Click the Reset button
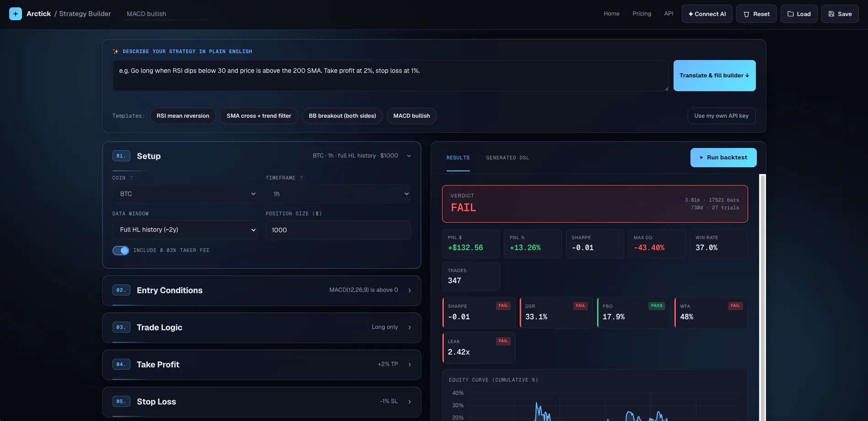Screen dimensions: 868x421 pyautogui.click(x=756, y=14)
